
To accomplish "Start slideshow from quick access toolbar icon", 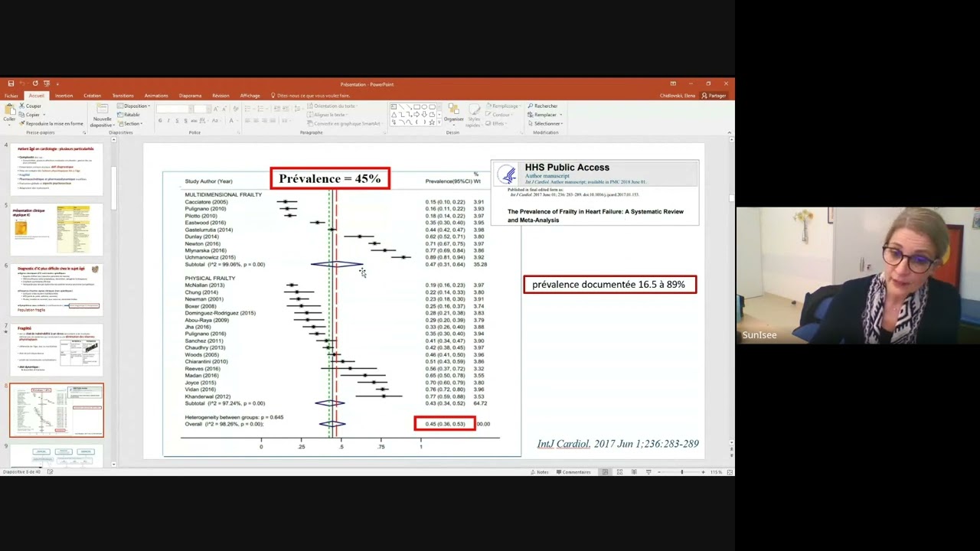I will point(47,83).
